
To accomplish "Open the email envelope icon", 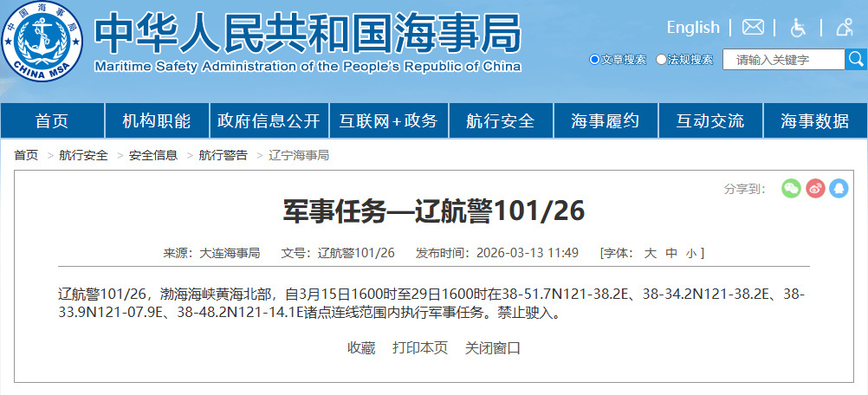I will (x=753, y=27).
